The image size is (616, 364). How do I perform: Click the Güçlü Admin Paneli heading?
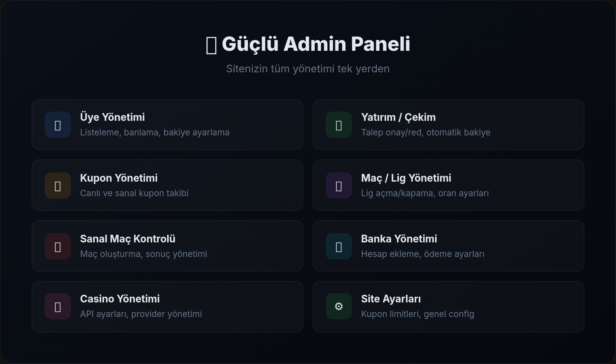316,44
